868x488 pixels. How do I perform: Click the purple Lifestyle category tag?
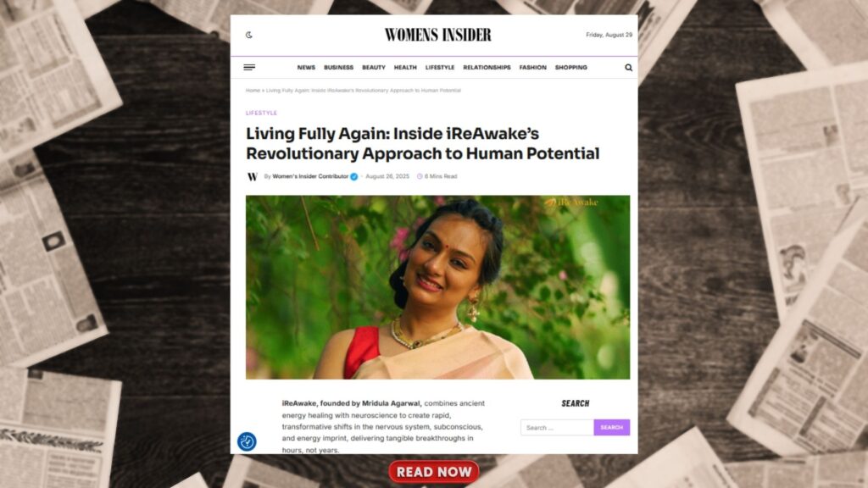[261, 113]
